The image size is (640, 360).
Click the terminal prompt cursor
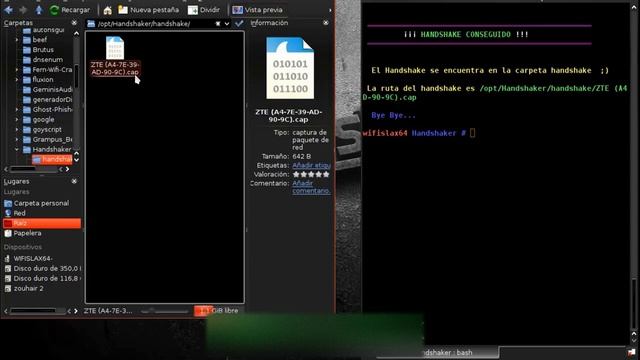[x=472, y=133]
